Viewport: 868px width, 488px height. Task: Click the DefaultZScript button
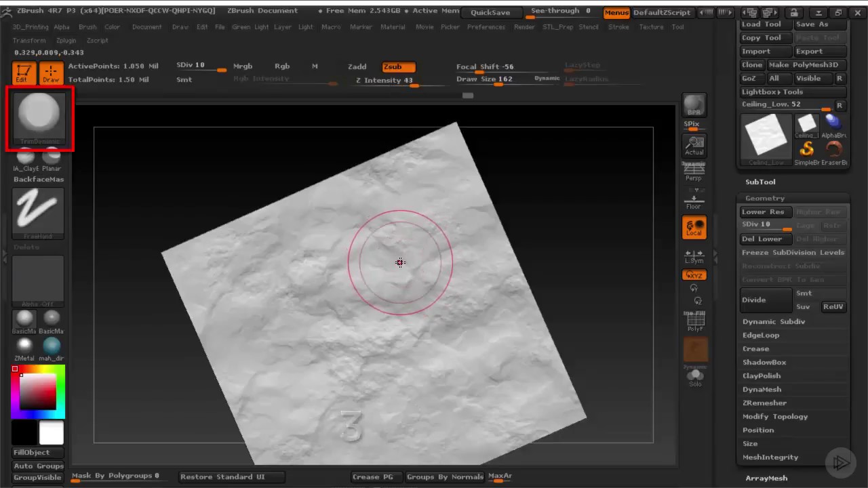[662, 13]
